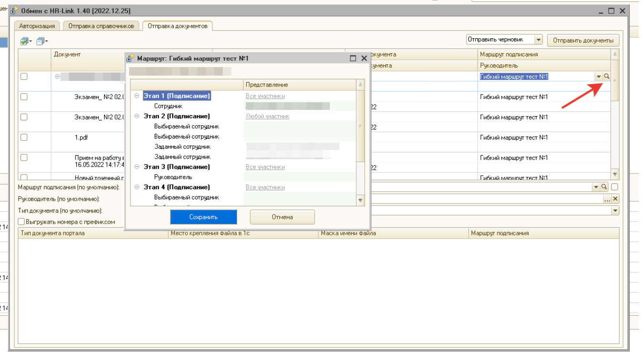Viewport: 644px width, 355px height.
Task: Tick checkbox of the blurred top document row
Action: coord(24,76)
